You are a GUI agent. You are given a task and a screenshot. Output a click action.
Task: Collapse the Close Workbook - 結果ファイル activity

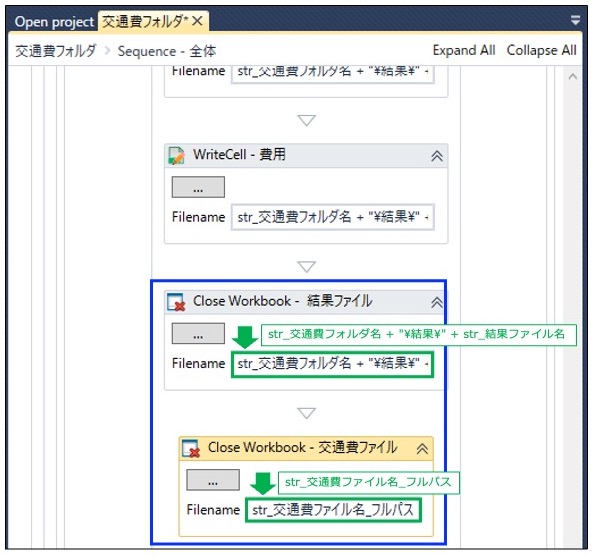(437, 302)
